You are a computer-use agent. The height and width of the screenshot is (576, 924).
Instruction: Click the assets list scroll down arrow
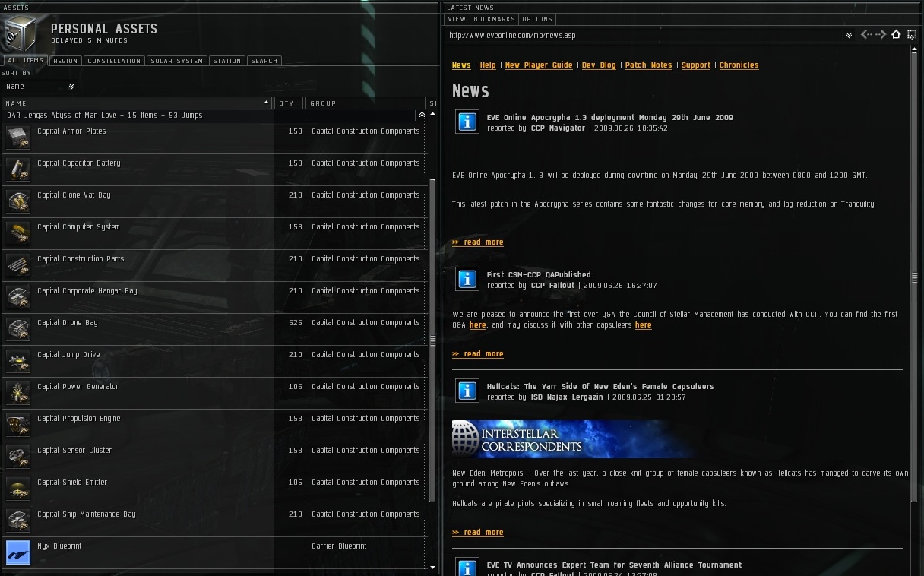coord(432,568)
